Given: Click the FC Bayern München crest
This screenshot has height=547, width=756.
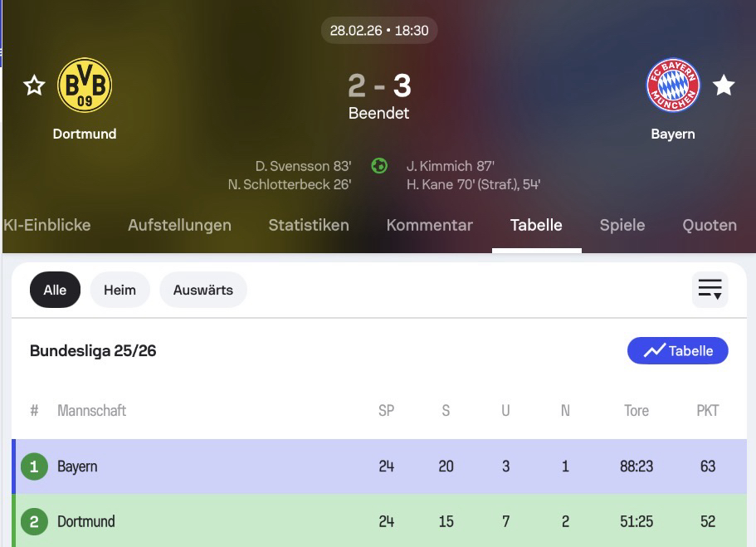Looking at the screenshot, I should click(x=673, y=85).
